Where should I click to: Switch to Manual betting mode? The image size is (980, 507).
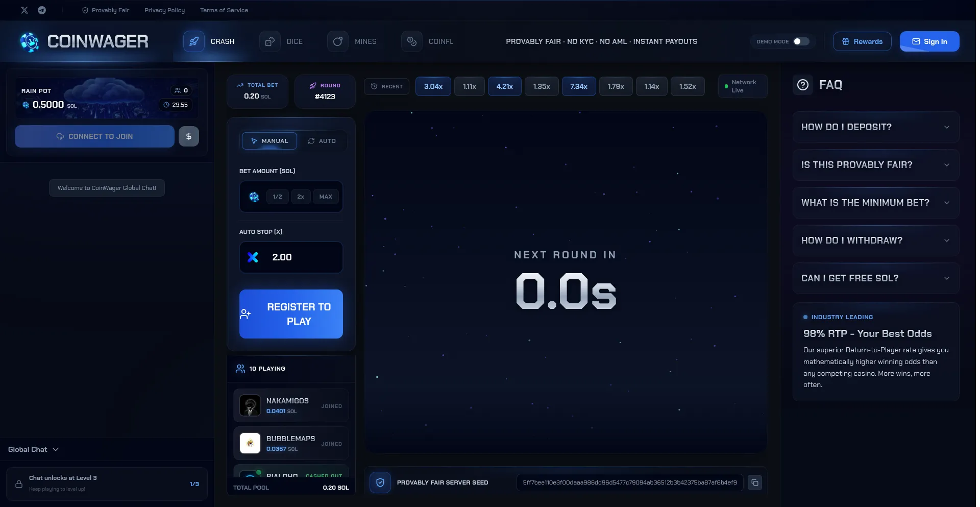click(269, 141)
